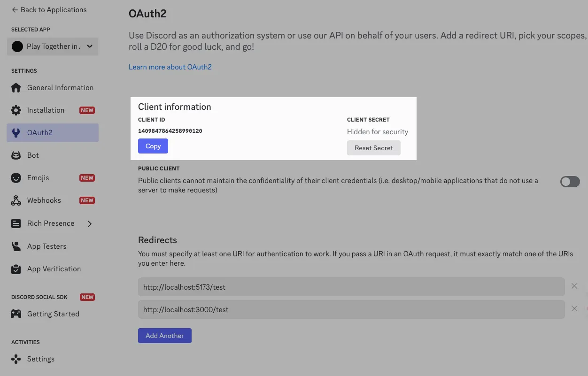
Task: Click the localhost:5173/test redirect input field
Action: tap(351, 287)
